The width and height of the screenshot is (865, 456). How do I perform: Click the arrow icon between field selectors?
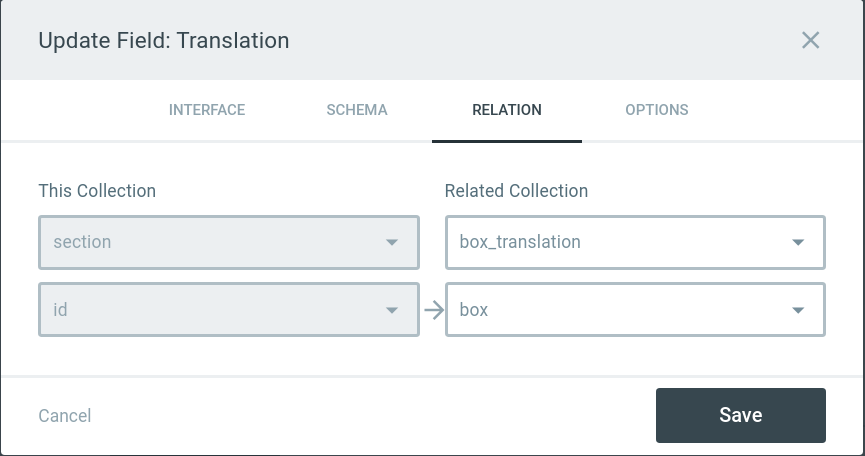click(433, 310)
